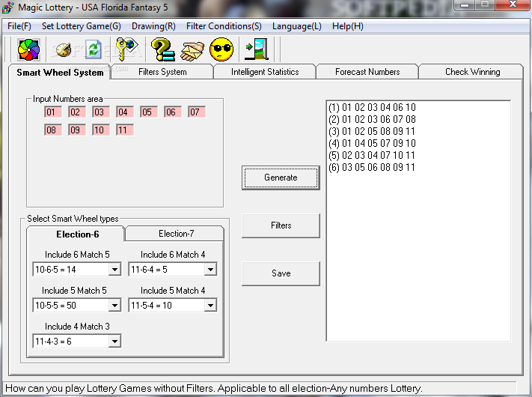Select result row (5) 02 03 04 07 10 11
532x397 pixels.
[372, 155]
